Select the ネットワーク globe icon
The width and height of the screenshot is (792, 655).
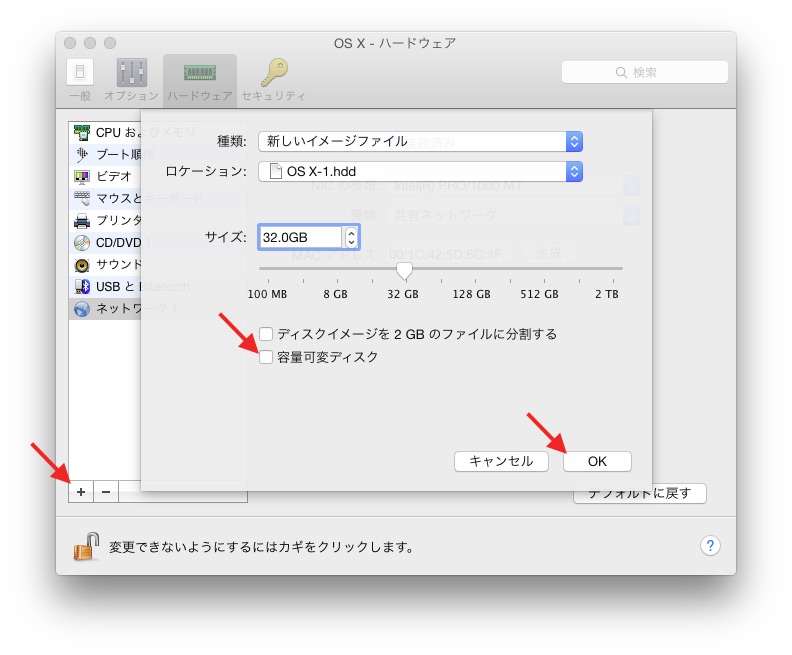pos(82,309)
